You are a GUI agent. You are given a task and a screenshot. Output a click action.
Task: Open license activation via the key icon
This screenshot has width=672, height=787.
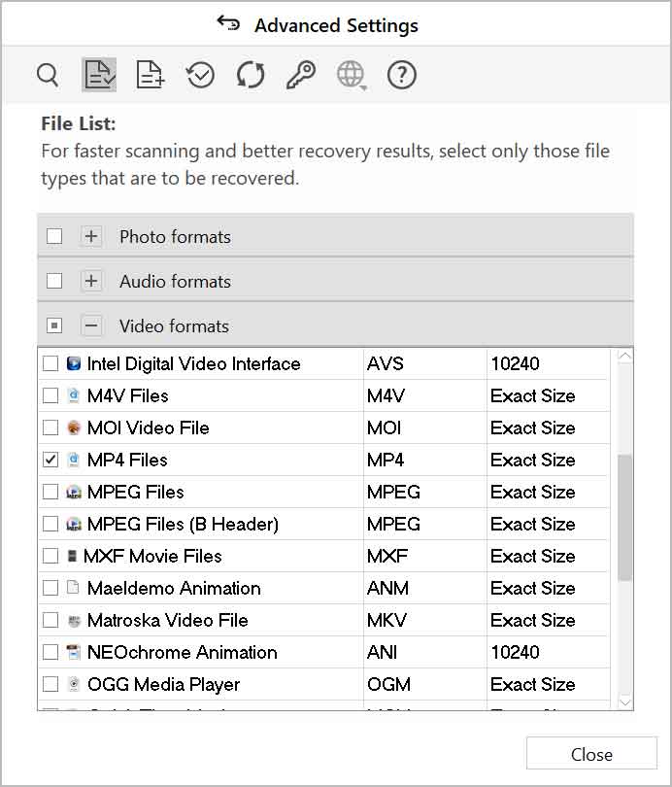pos(300,75)
